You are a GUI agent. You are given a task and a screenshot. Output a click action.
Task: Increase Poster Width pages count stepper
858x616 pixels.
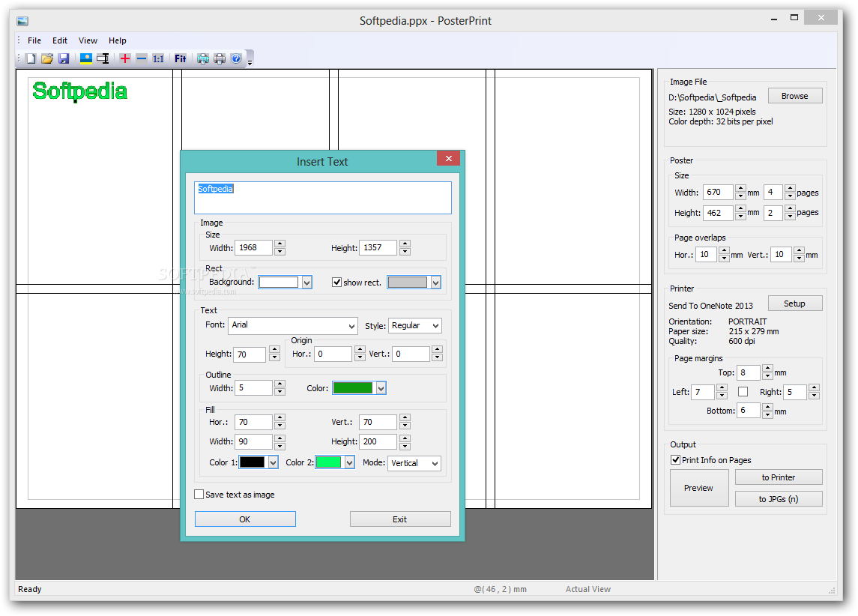click(790, 189)
